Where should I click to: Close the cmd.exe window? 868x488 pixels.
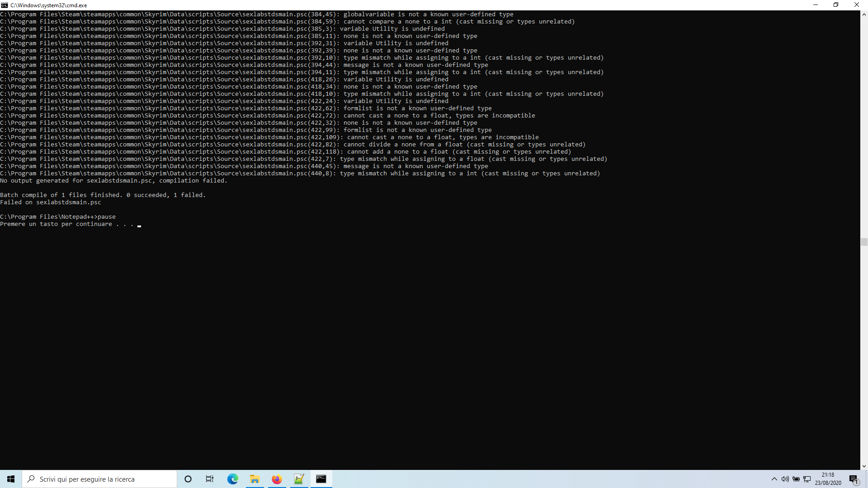(857, 5)
